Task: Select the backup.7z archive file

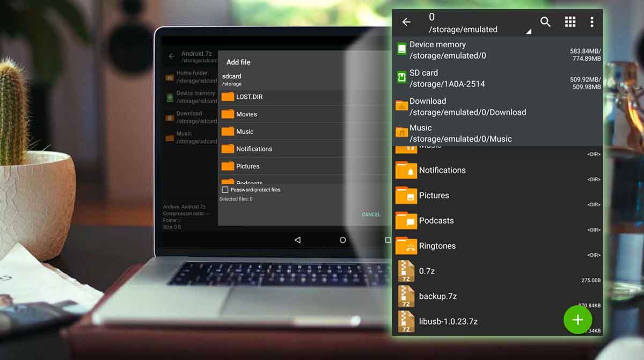Action: pos(497,297)
